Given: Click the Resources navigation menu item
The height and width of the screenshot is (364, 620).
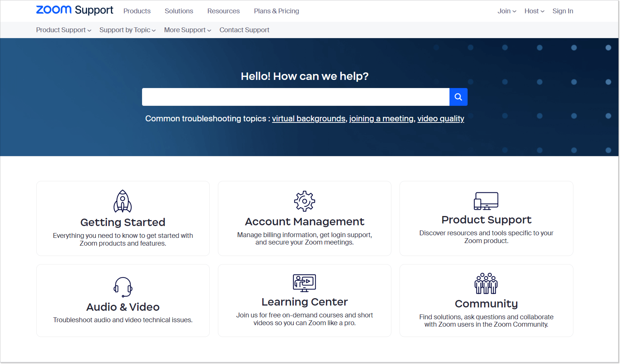Looking at the screenshot, I should pyautogui.click(x=223, y=11).
